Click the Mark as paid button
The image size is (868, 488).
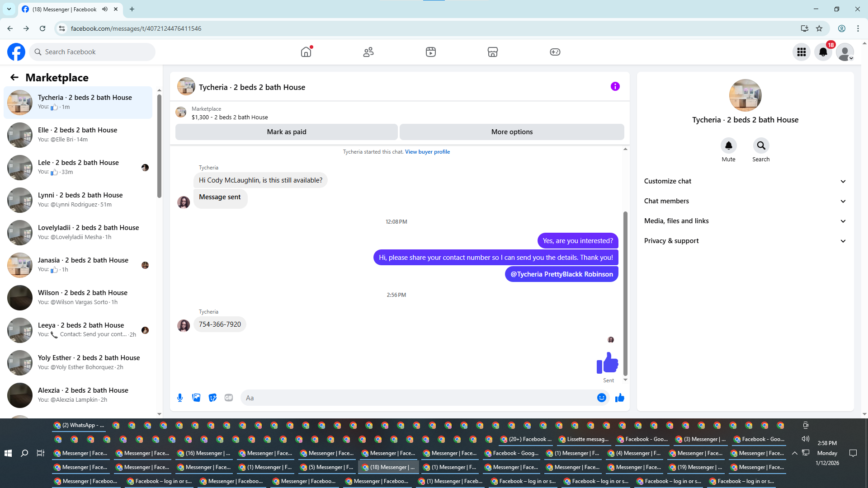(x=286, y=132)
